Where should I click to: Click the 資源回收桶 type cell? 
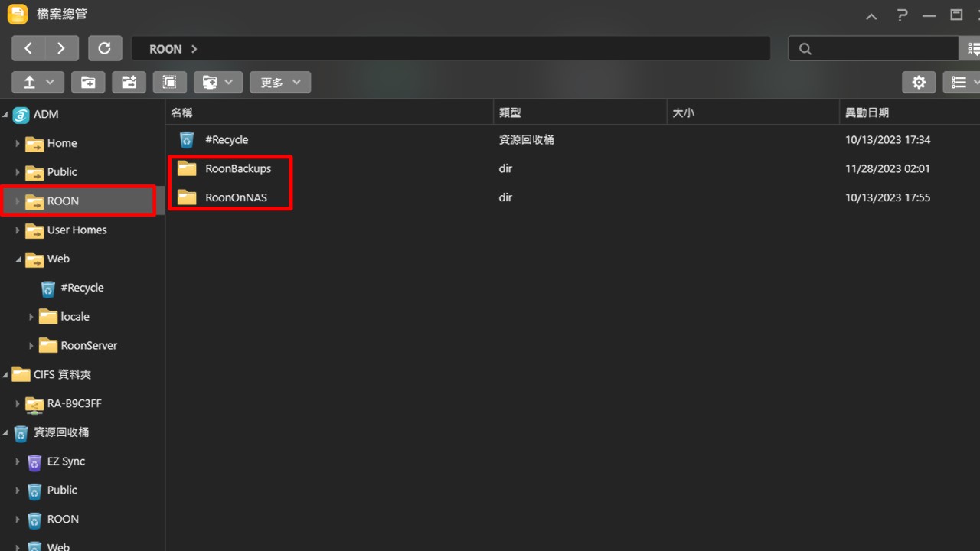[x=527, y=139]
